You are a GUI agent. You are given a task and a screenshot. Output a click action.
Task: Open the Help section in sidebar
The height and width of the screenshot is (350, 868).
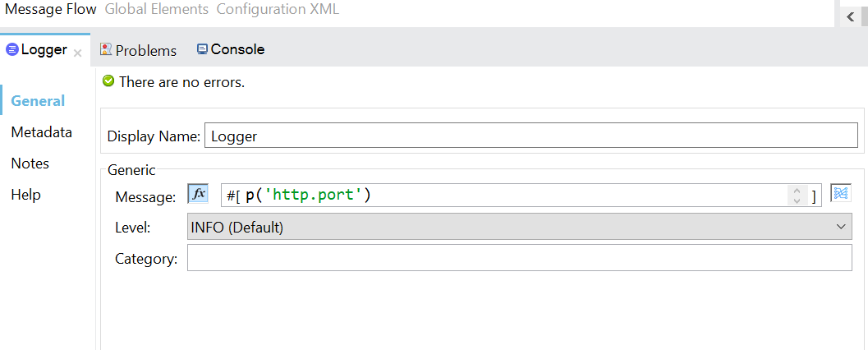pyautogui.click(x=25, y=195)
